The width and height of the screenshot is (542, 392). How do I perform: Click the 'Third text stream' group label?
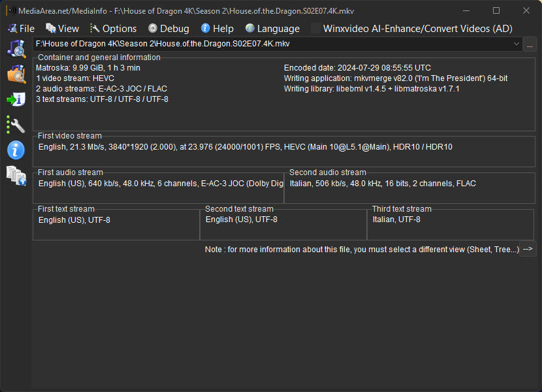click(x=402, y=209)
